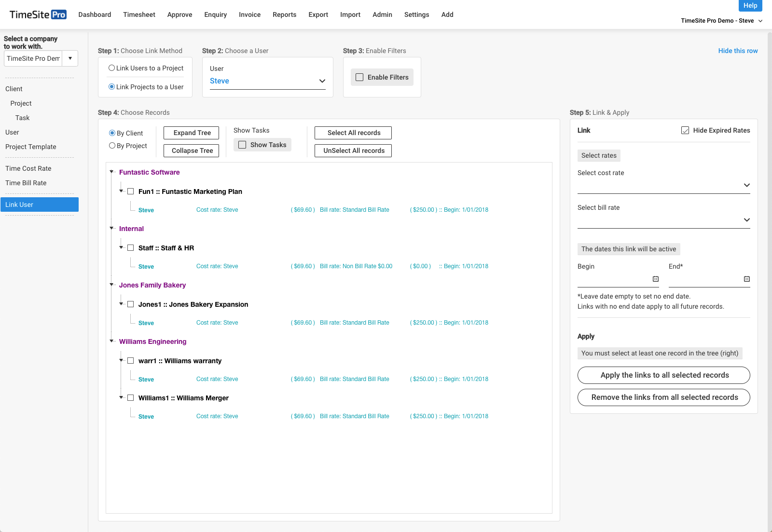The height and width of the screenshot is (532, 772).
Task: Open the Admin menu
Action: (382, 14)
